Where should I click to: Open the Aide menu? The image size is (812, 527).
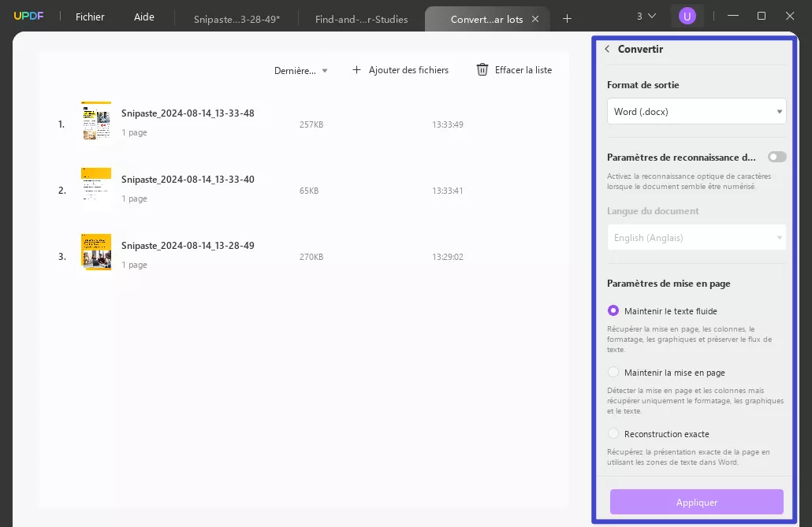143,17
